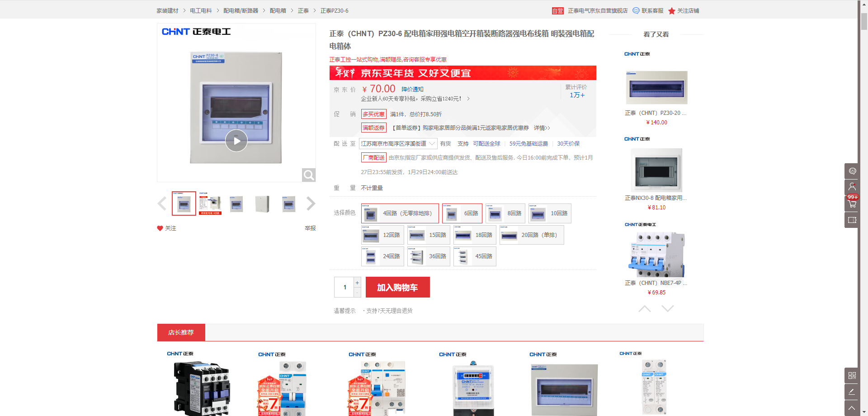Screen dimensions: 868x416
Task: Open the magnifier zoom icon on product image
Action: (309, 175)
